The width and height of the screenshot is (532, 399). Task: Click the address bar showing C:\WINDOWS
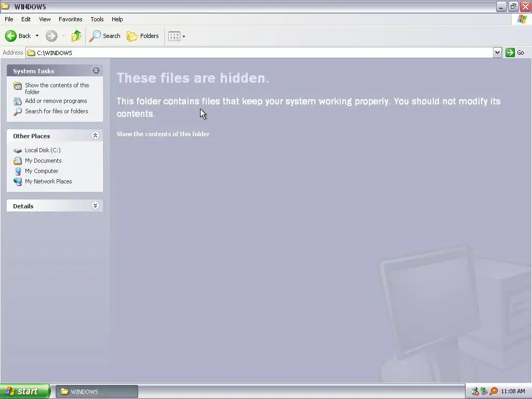point(260,52)
